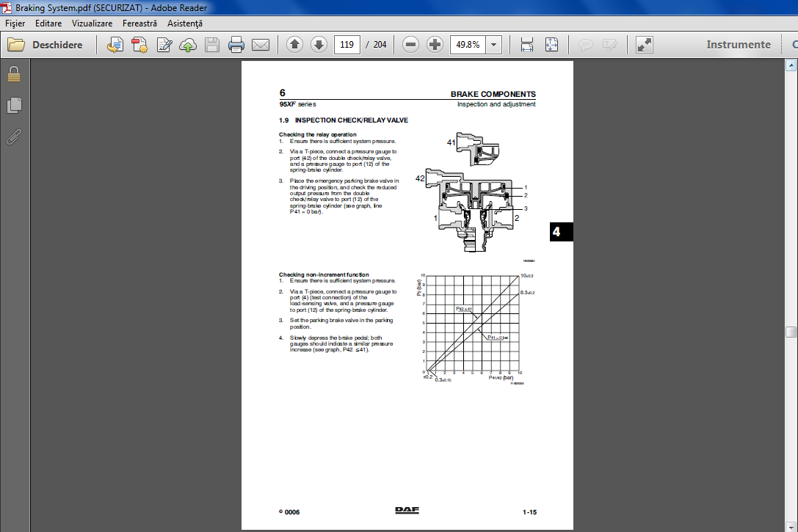Click the create PDF online icon
The width and height of the screenshot is (798, 532).
tap(115, 45)
